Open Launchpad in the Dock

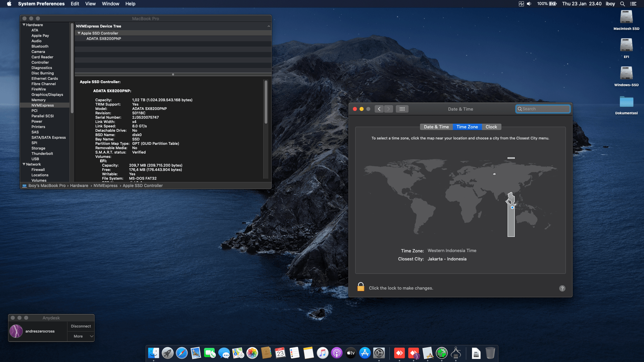point(168,353)
